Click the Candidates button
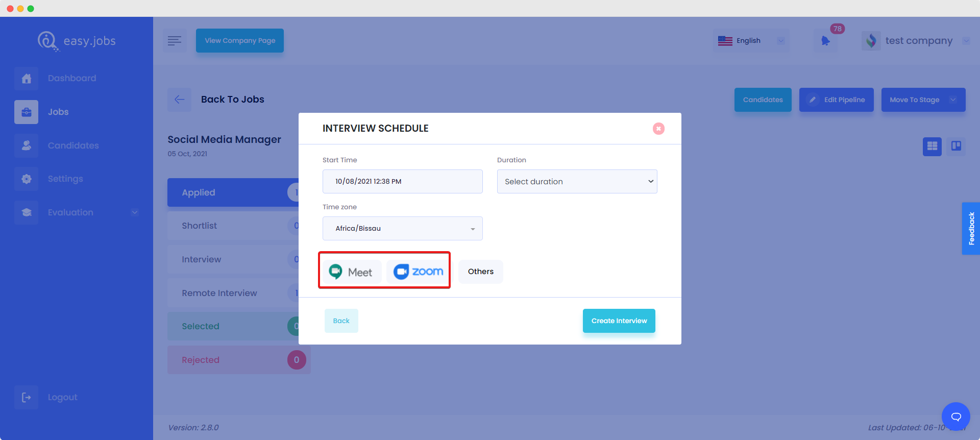This screenshot has height=440, width=980. click(x=763, y=100)
